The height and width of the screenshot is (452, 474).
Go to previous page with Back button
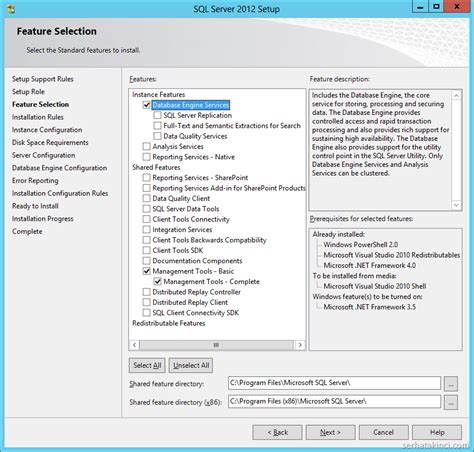[277, 432]
